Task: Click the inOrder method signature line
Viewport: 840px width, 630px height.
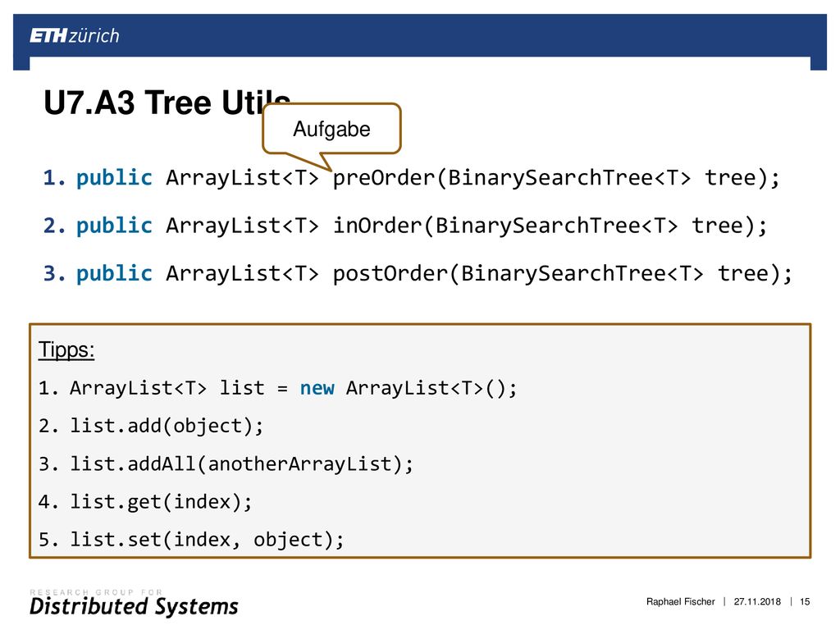Action: coord(405,225)
